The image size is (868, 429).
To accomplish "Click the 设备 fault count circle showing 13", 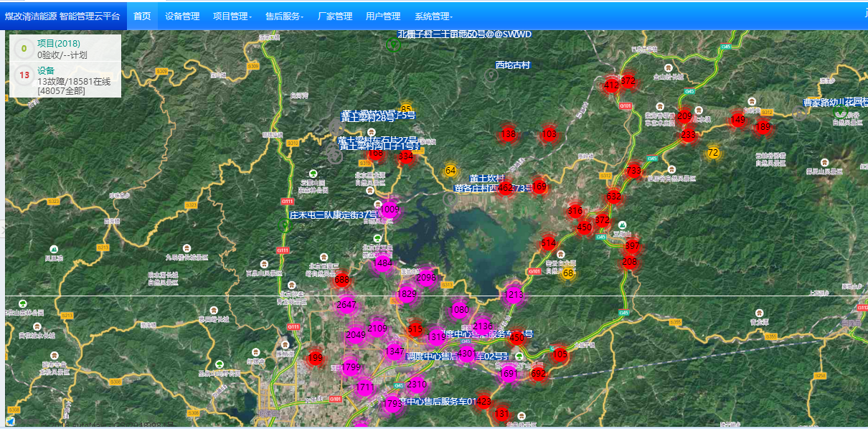I will 24,75.
